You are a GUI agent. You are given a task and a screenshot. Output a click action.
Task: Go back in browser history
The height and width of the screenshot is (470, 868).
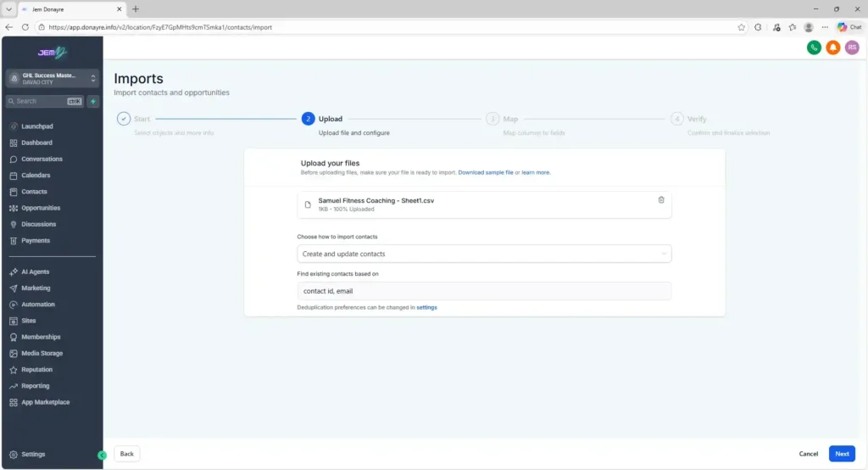[8, 27]
